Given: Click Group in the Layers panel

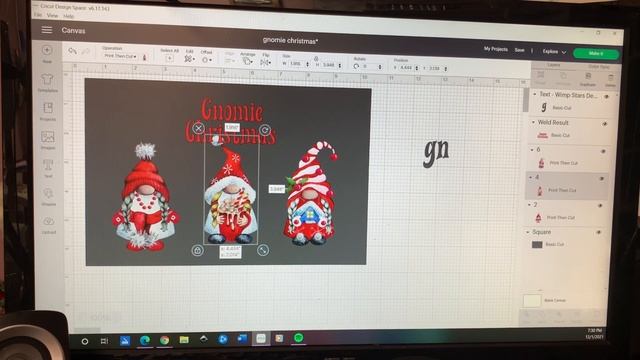Looking at the screenshot, I should (540, 77).
